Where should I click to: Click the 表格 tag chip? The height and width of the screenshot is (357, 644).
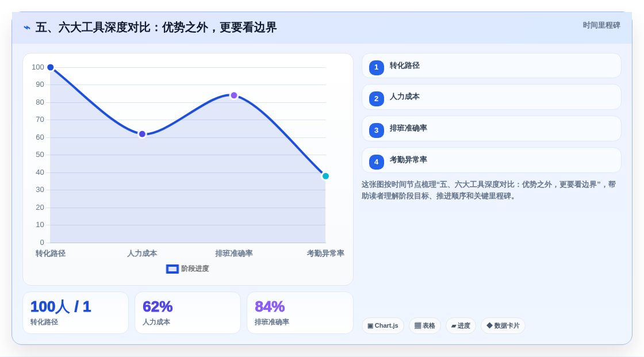(x=425, y=326)
